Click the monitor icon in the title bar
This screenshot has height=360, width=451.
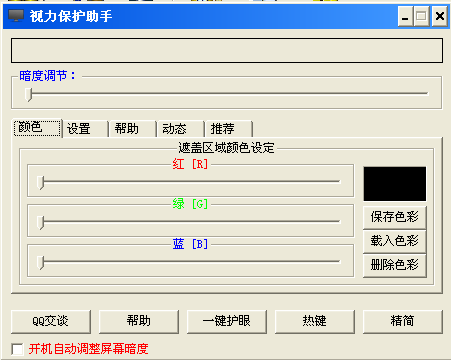click(x=16, y=16)
